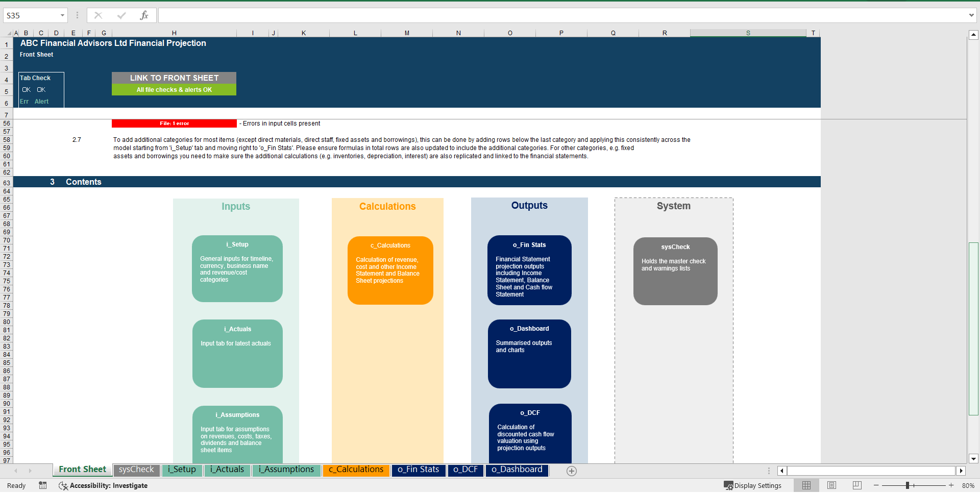Viewport: 980px width, 493px height.
Task: Select the Normal view icon
Action: pos(807,485)
